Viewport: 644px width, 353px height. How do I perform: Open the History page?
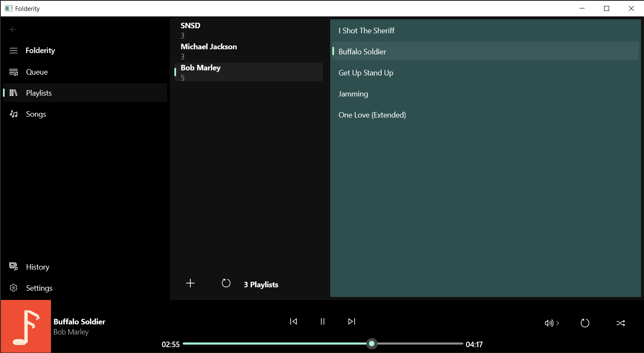point(37,267)
